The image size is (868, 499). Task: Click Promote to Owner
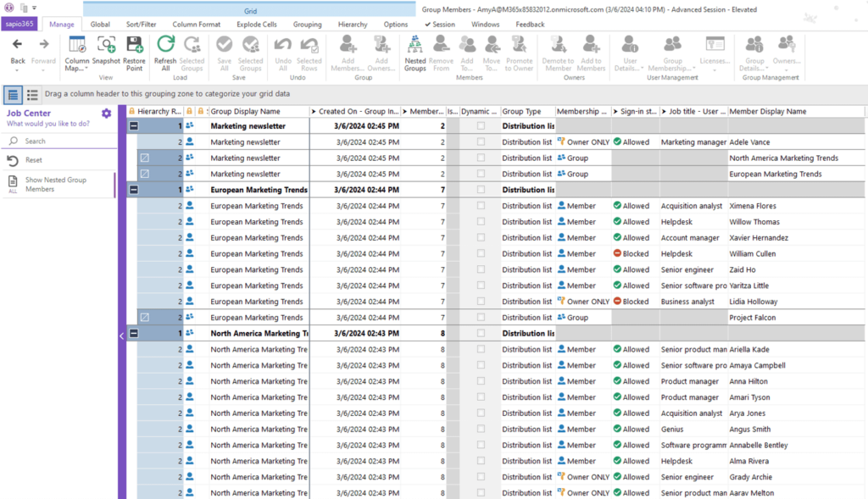pyautogui.click(x=520, y=53)
